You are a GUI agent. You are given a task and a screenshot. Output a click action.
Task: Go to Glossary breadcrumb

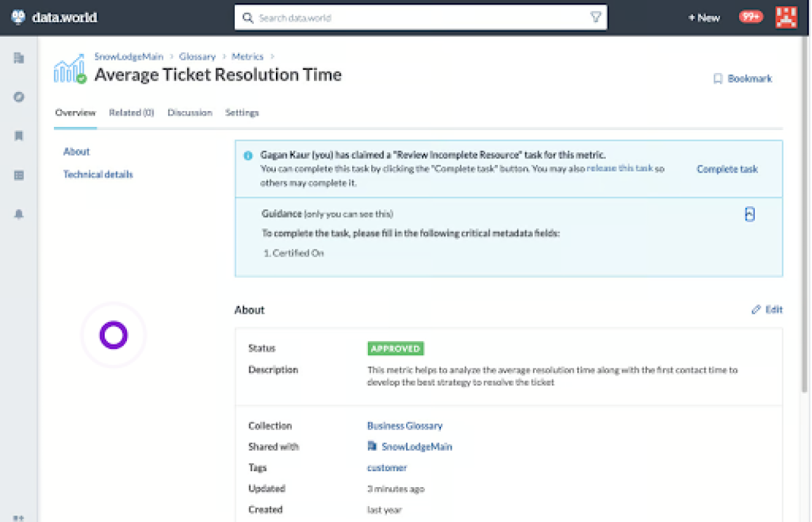coord(197,56)
